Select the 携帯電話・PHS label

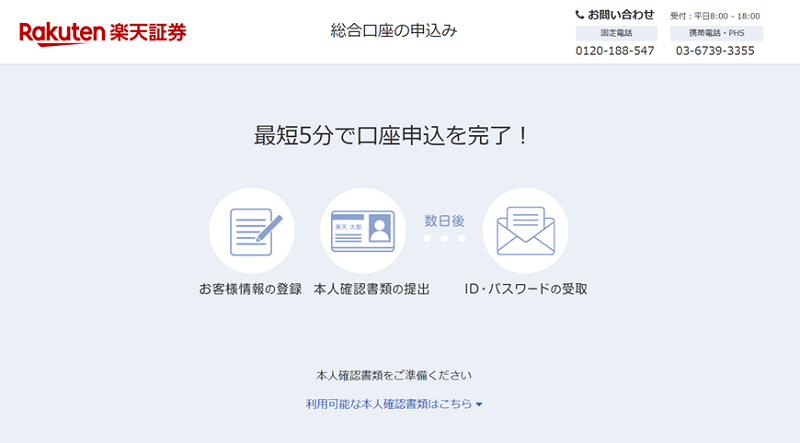click(x=716, y=33)
